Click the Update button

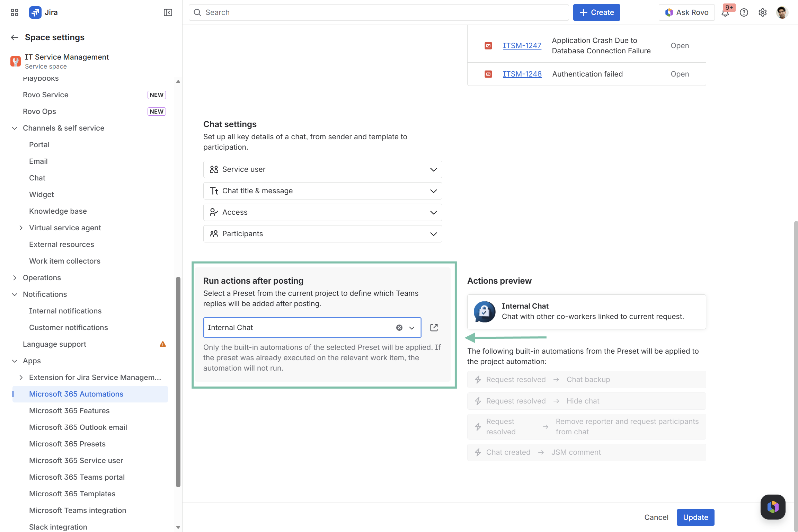(695, 517)
